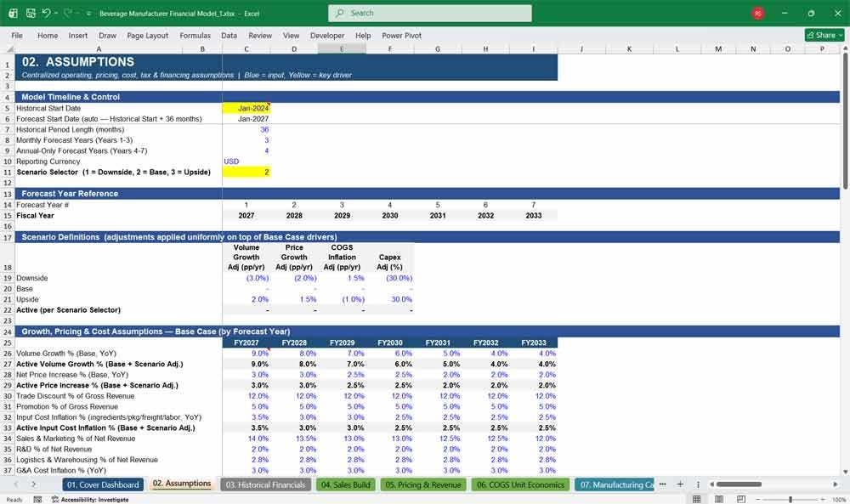Switch to 06. COGS Unit Economics sheet
This screenshot has width=850, height=504.
tap(520, 484)
